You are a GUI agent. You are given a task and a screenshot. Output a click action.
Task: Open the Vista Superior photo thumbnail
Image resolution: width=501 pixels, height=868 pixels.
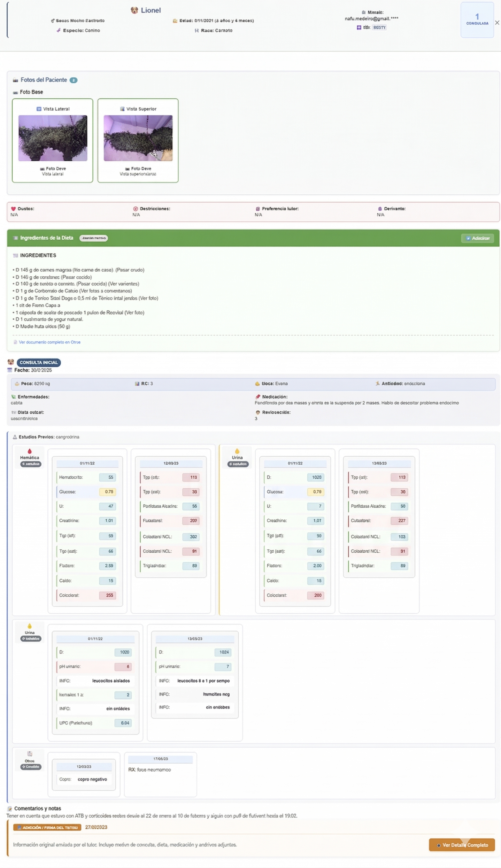[138, 138]
